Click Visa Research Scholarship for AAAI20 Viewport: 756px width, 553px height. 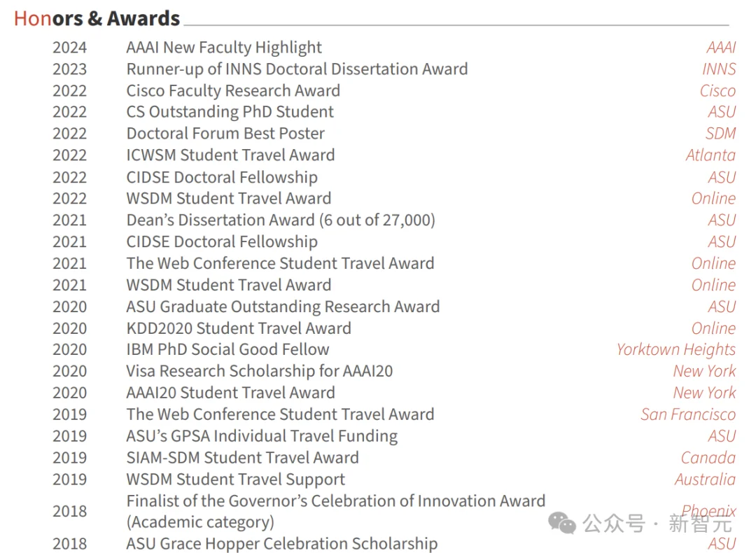(x=259, y=371)
